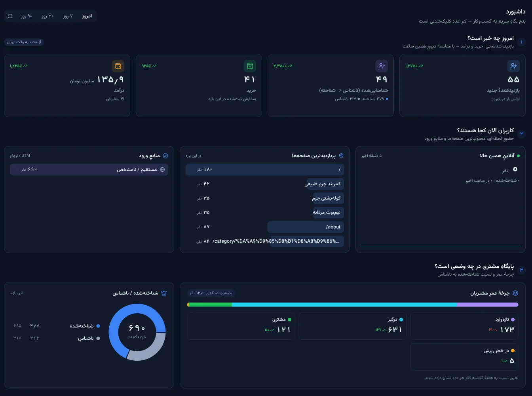The image size is (532, 396).
Task: Click the /about page row
Action: pos(265,227)
